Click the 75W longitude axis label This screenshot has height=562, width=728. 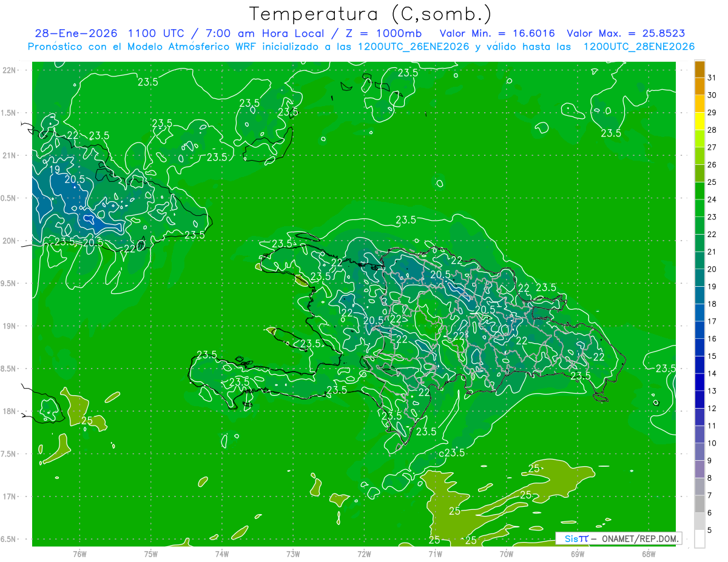151,554
